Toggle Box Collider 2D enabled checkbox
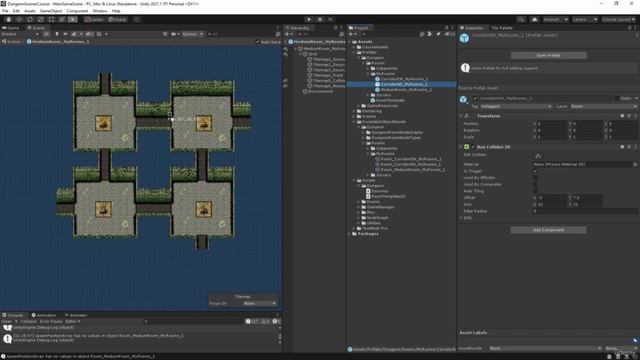Viewport: 640px width, 360px height. coord(473,147)
